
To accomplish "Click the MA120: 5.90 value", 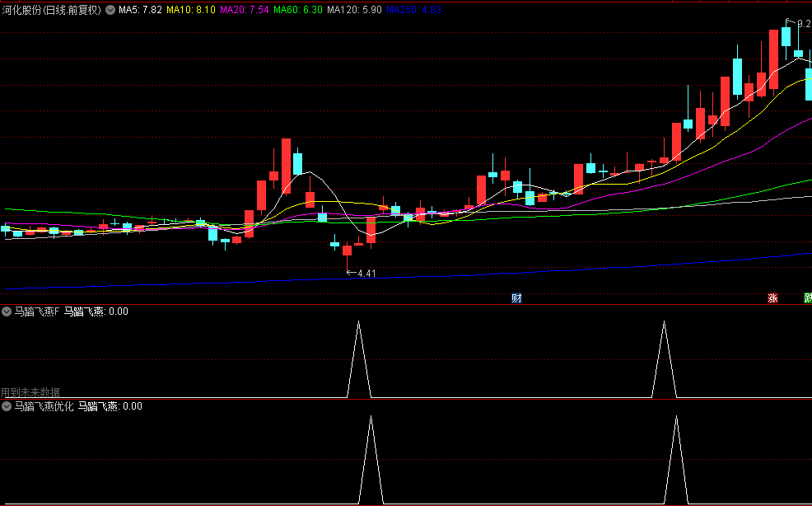I will [x=355, y=9].
